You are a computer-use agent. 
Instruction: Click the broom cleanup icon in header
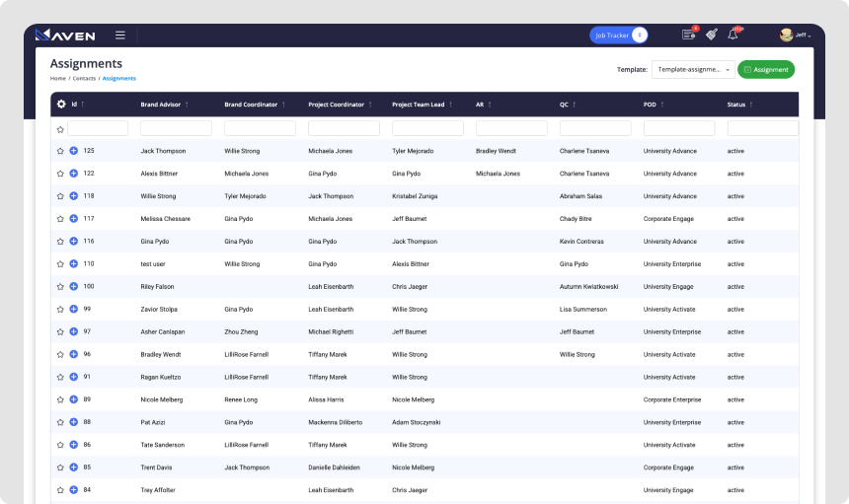coord(711,35)
